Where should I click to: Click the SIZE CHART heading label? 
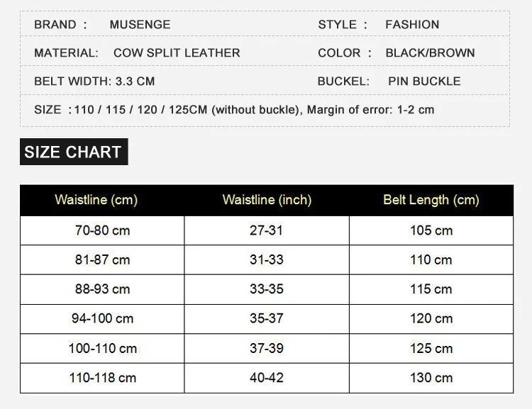coord(74,152)
